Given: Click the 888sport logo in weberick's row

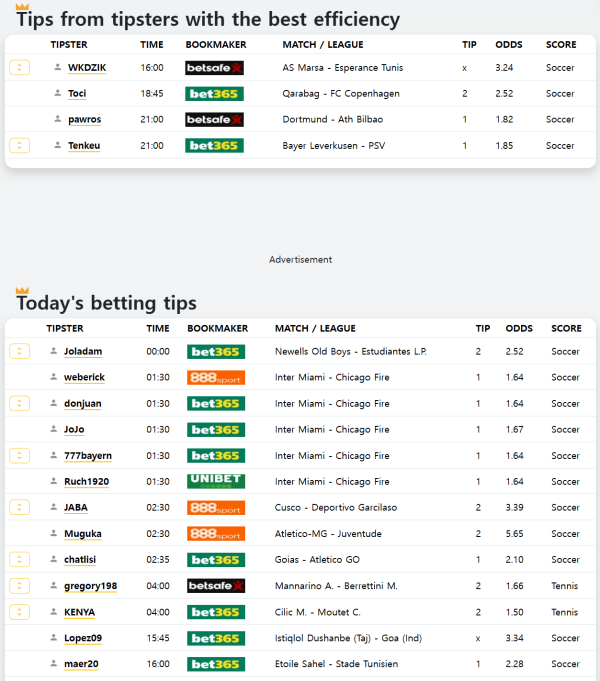Looking at the screenshot, I should click(x=215, y=377).
